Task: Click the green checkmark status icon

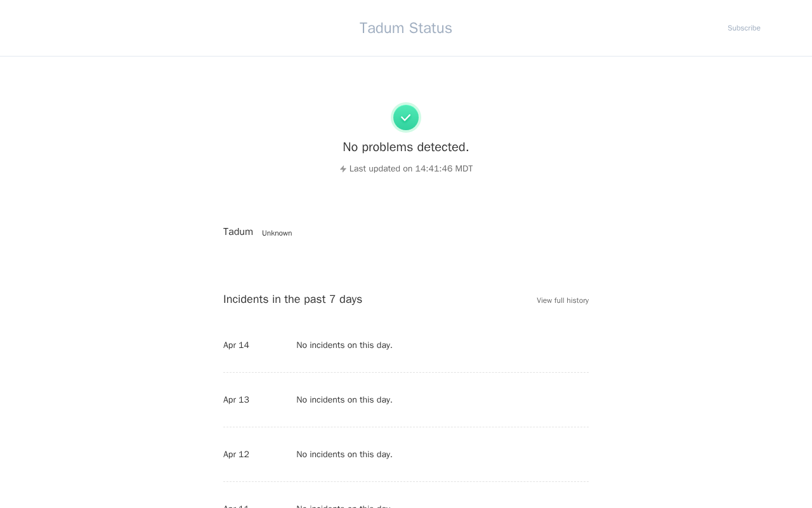Action: pos(406,117)
